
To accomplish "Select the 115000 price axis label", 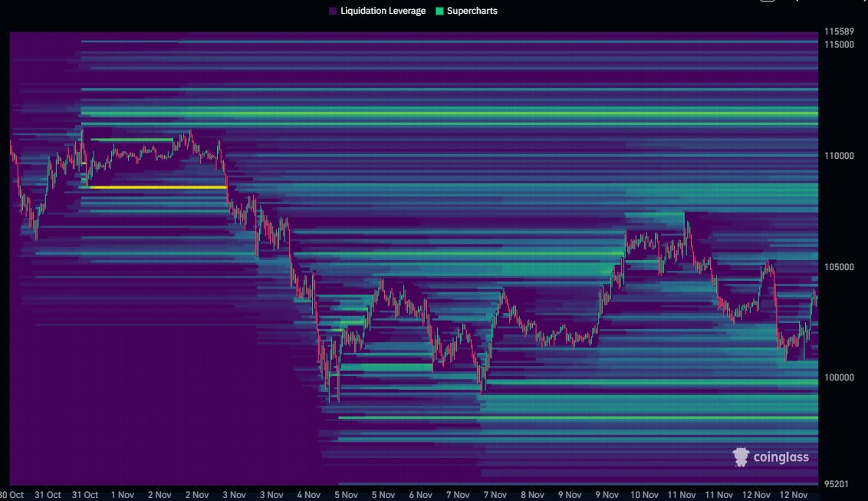I will [839, 44].
